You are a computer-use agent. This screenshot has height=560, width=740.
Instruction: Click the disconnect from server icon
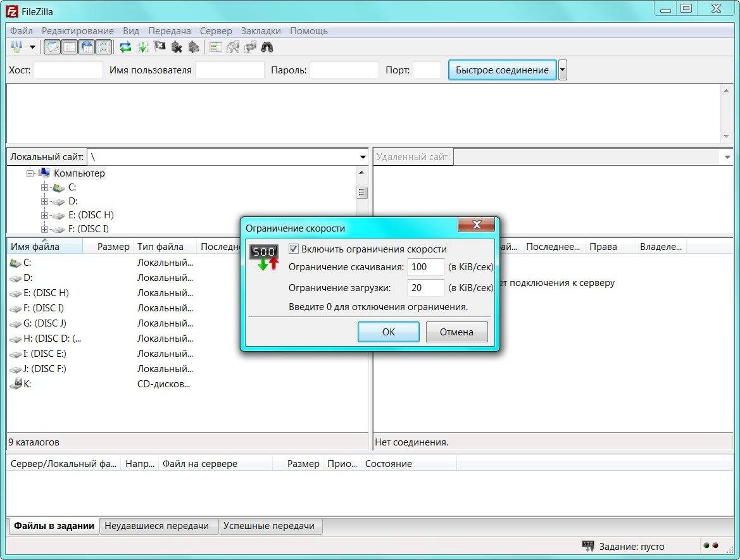point(177,47)
